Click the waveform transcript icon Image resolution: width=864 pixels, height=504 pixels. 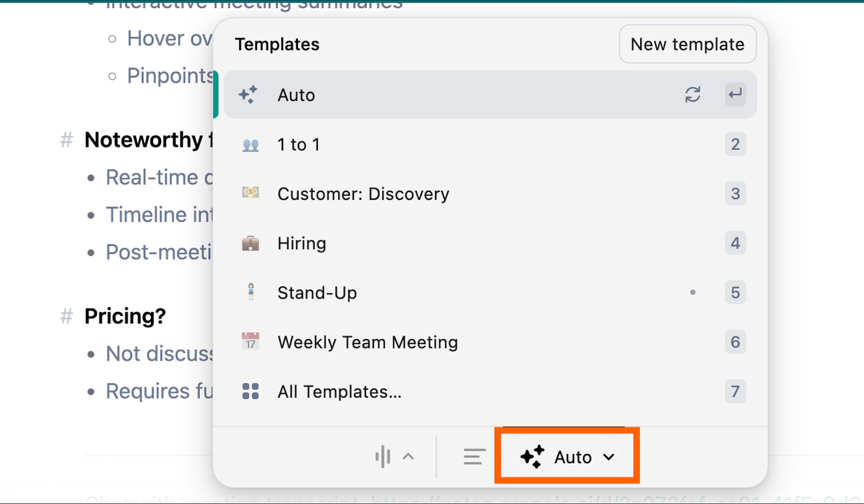[383, 457]
